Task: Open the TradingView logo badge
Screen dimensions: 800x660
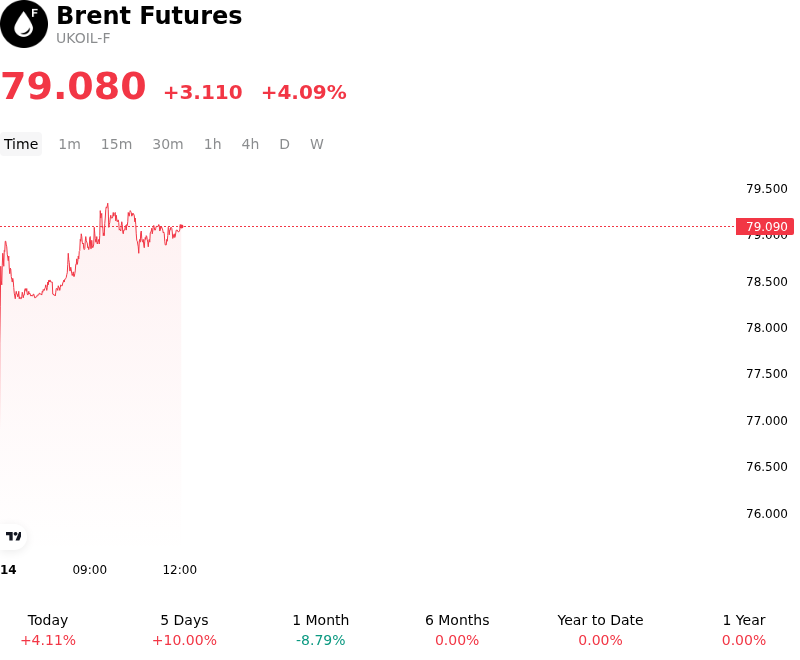Action: [13, 536]
